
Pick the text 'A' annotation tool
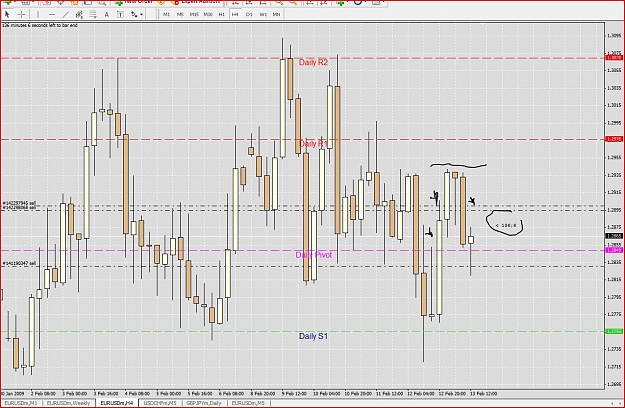click(x=106, y=14)
